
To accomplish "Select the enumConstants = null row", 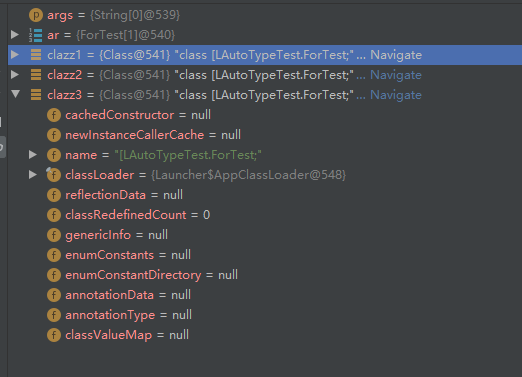I will pos(265,255).
